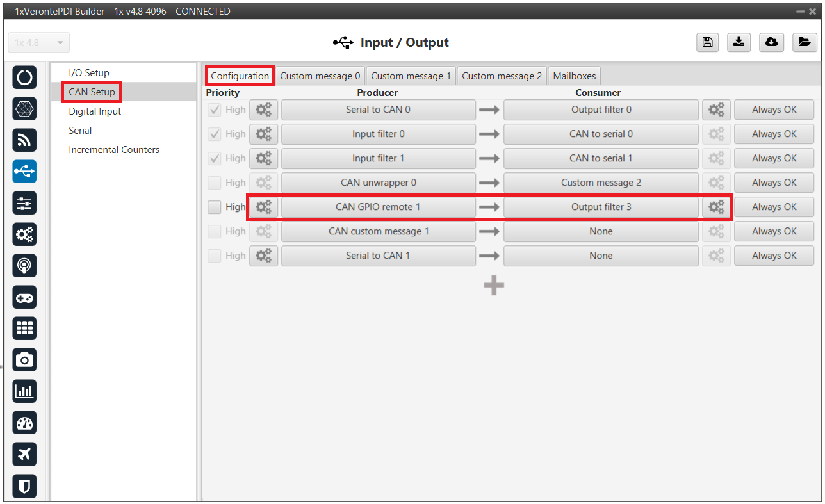Open gear settings for Input filter 1 producer

tap(263, 158)
